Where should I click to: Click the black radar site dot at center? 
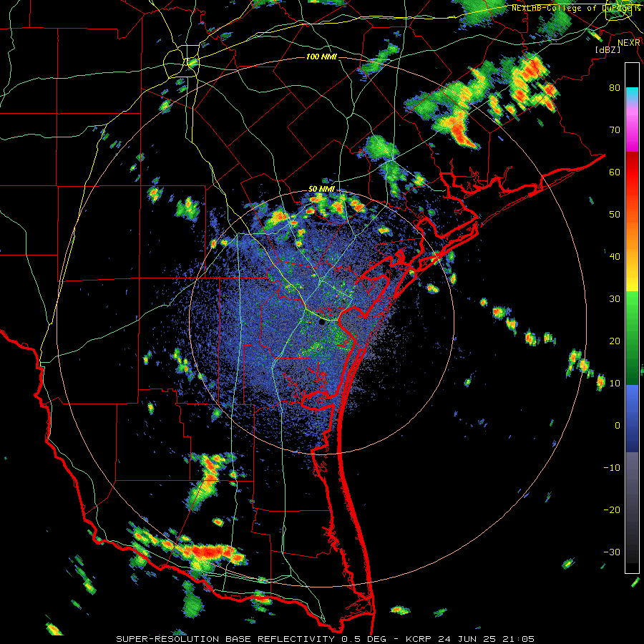pos(321,322)
